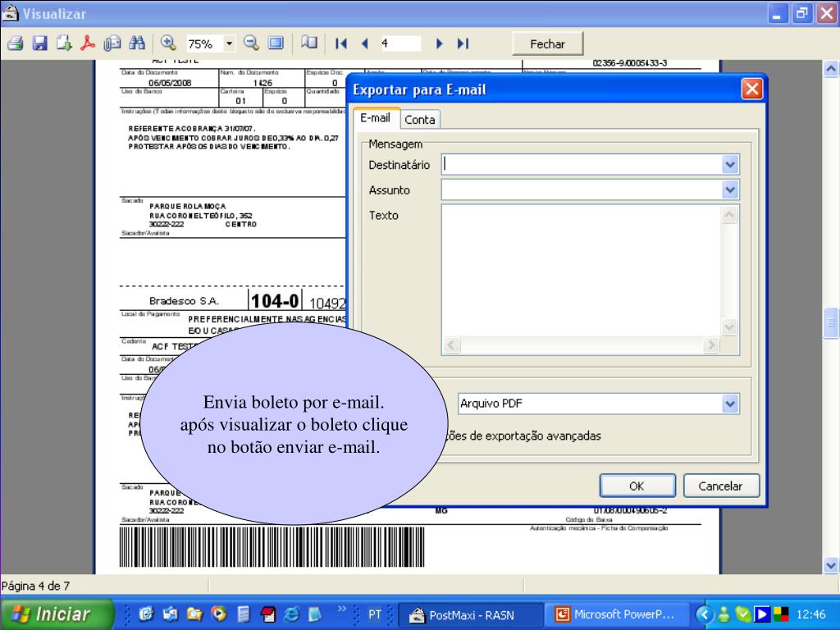This screenshot has height=630, width=840.
Task: Click the full screen view icon
Action: [x=276, y=43]
